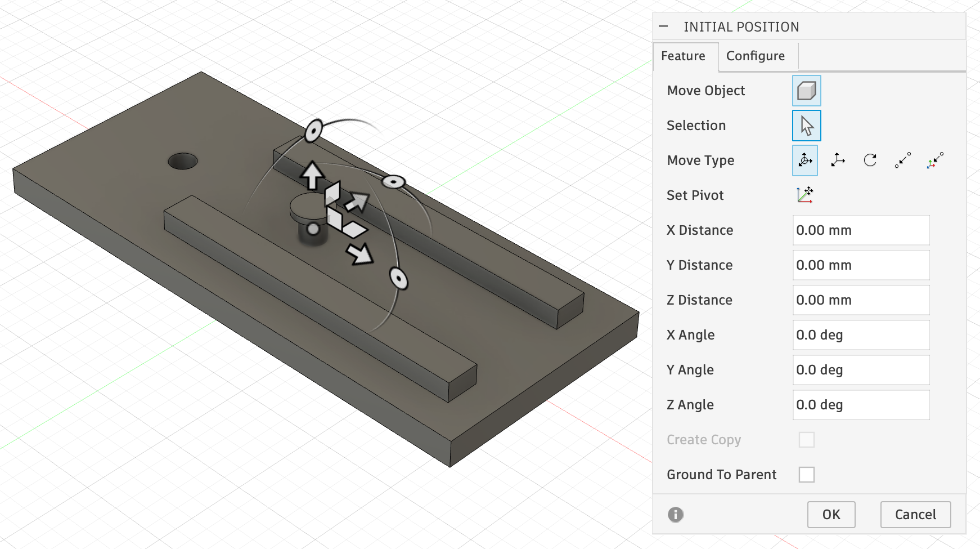980x549 pixels.
Task: Click the Set Pivot label
Action: tap(695, 195)
